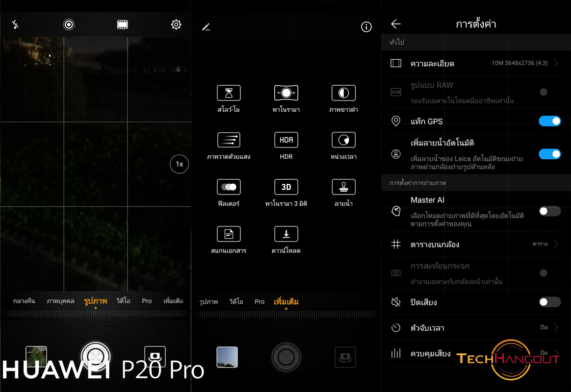Image resolution: width=571 pixels, height=392 pixels.
Task: Expand the ความละเอียด resolution chevron
Action: [556, 63]
